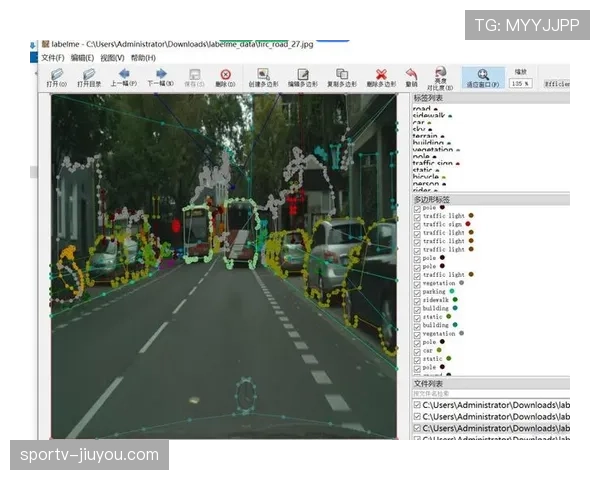Select 'person' in the label list
Viewport: 600px width, 480px height.
[429, 184]
